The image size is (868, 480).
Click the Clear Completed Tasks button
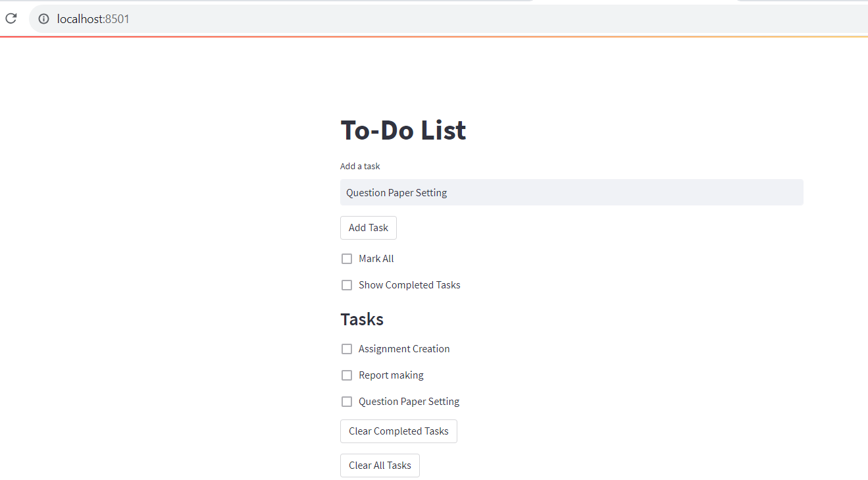[x=398, y=431]
